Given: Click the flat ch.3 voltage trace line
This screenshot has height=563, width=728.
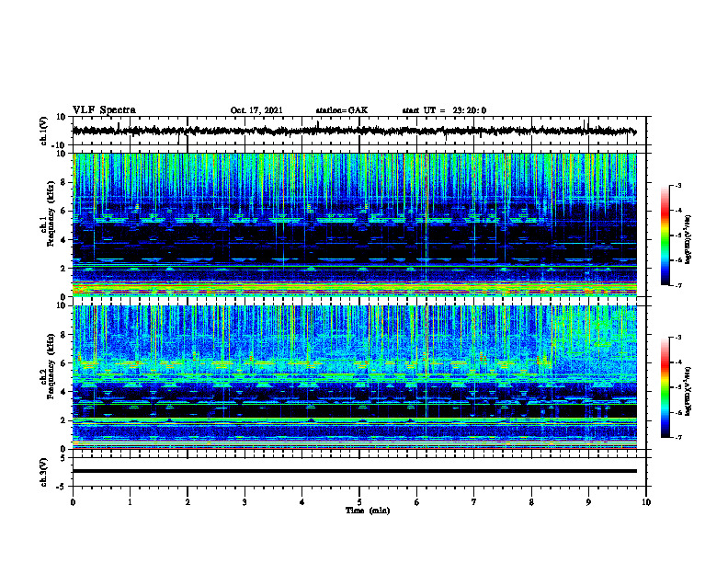Looking at the screenshot, I should [355, 471].
